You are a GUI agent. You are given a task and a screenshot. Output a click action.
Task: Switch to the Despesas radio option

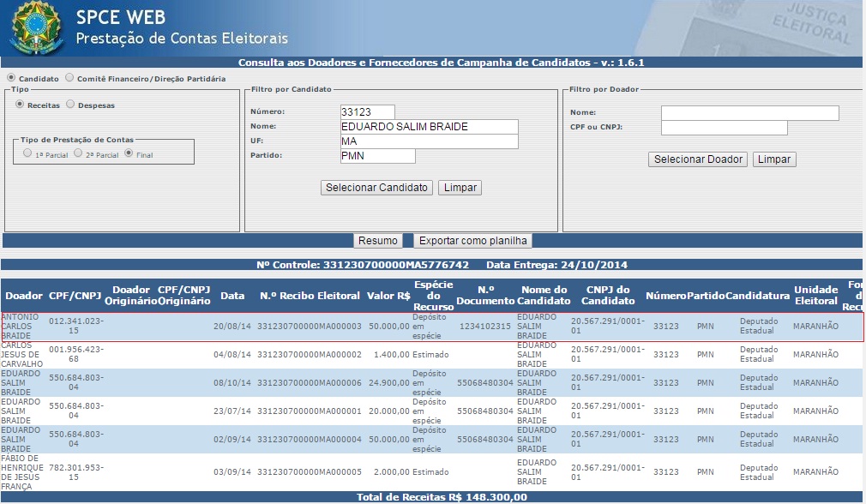(70, 105)
